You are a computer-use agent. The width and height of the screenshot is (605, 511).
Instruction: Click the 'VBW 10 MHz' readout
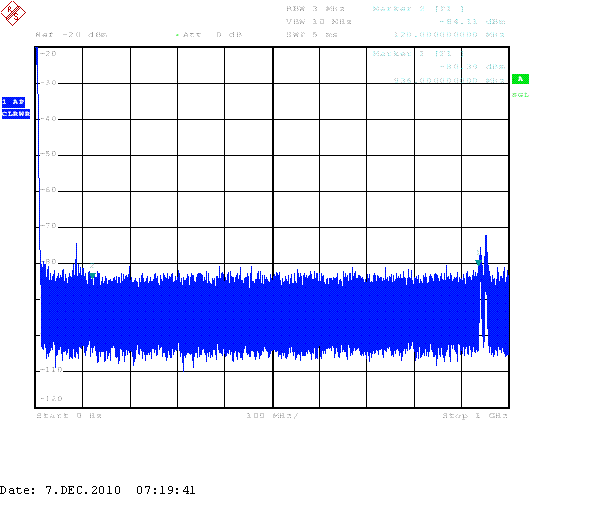pyautogui.click(x=319, y=22)
